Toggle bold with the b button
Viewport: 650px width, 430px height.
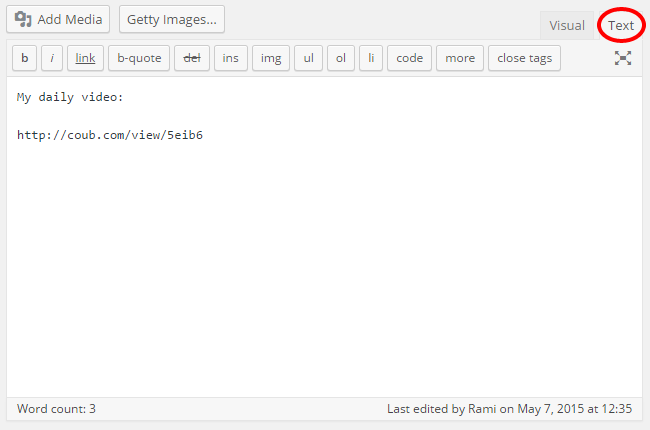point(24,58)
